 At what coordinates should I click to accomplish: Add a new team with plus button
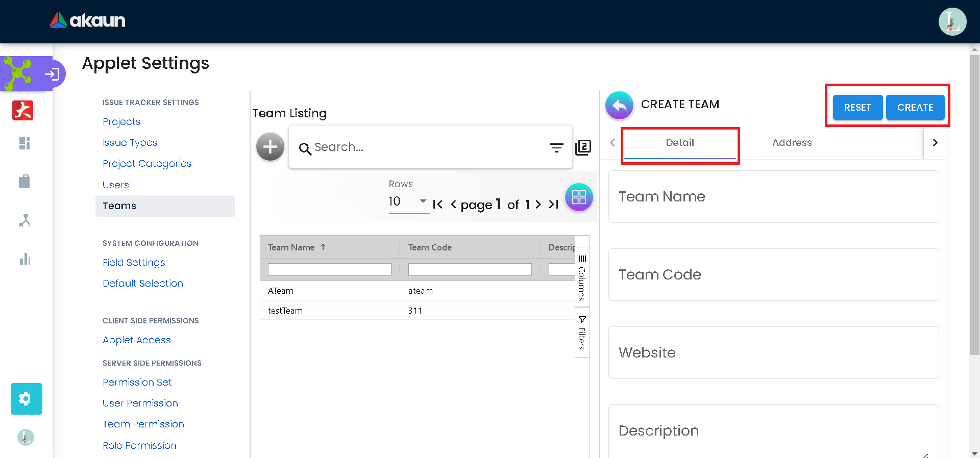(x=270, y=147)
